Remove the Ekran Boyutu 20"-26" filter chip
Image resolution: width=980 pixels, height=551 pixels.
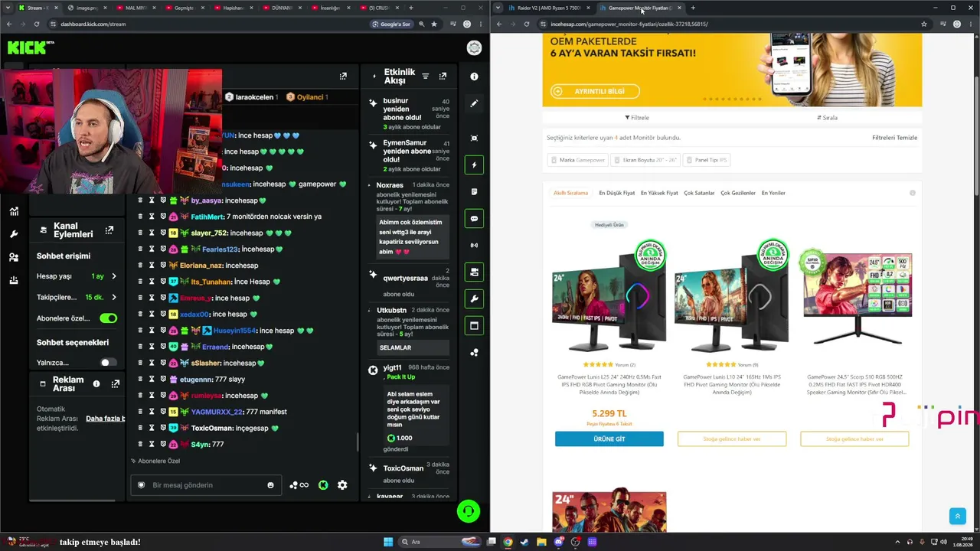click(x=645, y=160)
